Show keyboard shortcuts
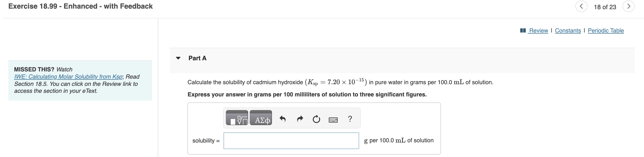This screenshot has height=157, width=644. point(333,120)
